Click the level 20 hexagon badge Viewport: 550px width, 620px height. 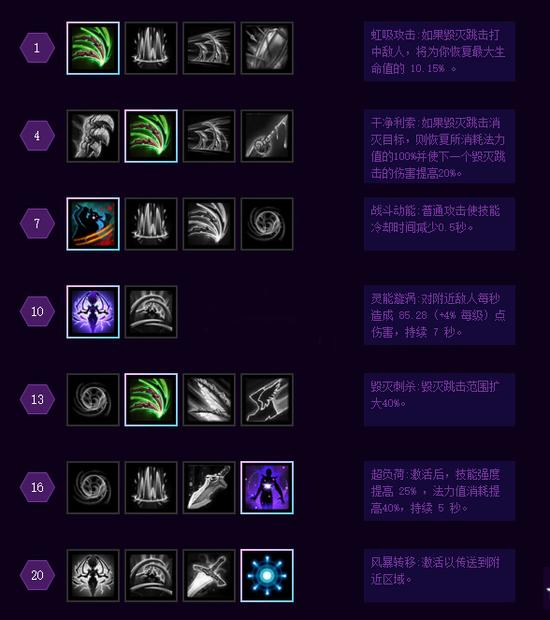click(x=37, y=575)
